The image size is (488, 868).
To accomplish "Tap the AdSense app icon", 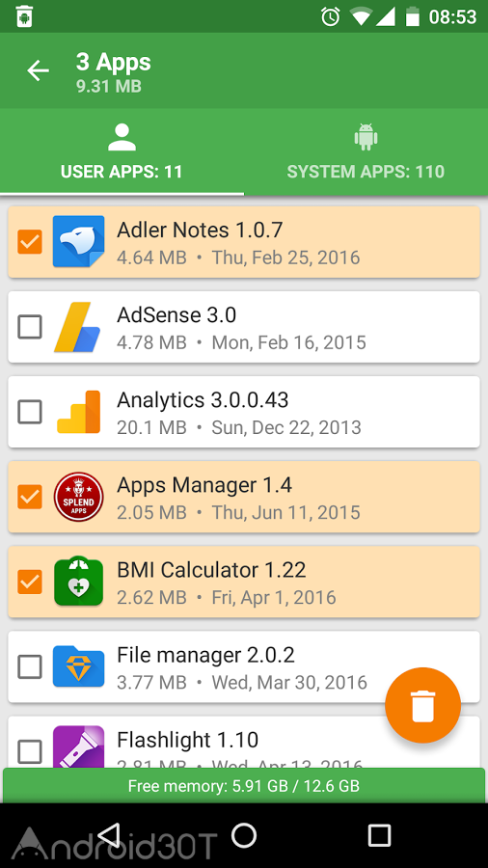I will (x=77, y=327).
